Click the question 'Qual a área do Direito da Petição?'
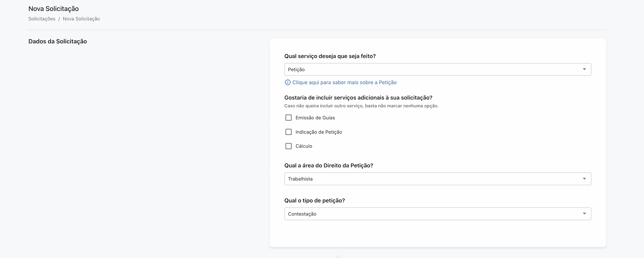The image size is (644, 258). [328, 165]
